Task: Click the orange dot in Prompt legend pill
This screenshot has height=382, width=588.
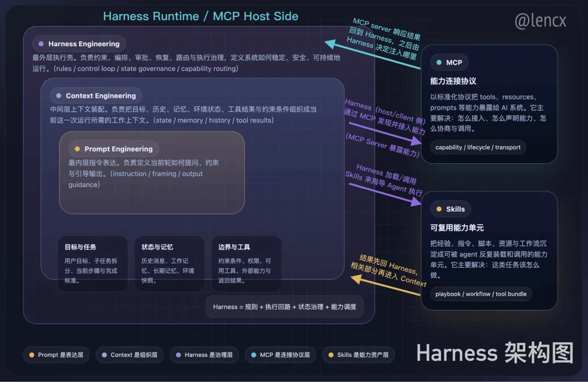Action: [x=32, y=355]
